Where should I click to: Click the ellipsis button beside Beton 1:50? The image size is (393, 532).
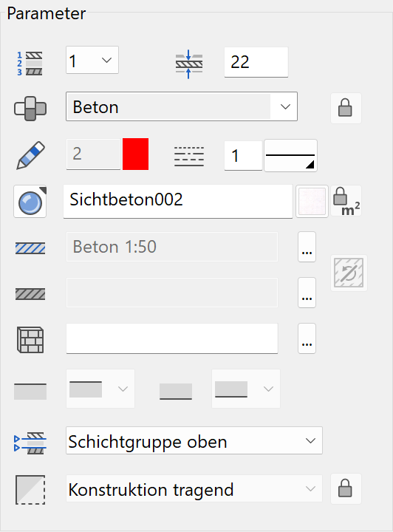pyautogui.click(x=307, y=247)
